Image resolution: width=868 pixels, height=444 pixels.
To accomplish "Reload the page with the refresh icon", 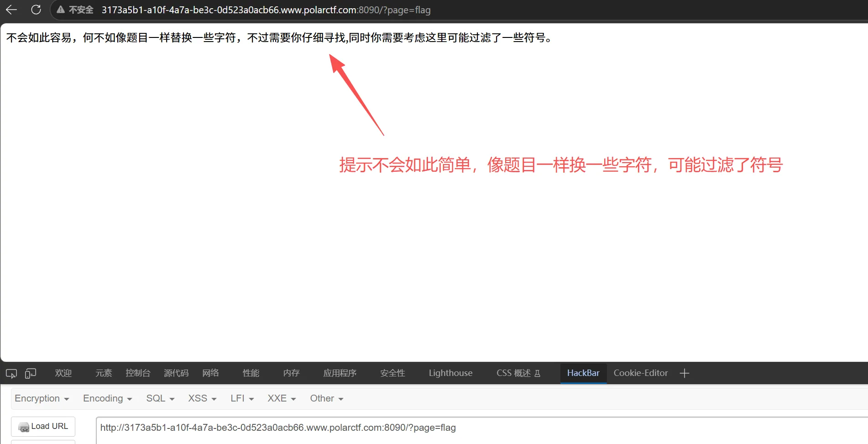I will [36, 10].
